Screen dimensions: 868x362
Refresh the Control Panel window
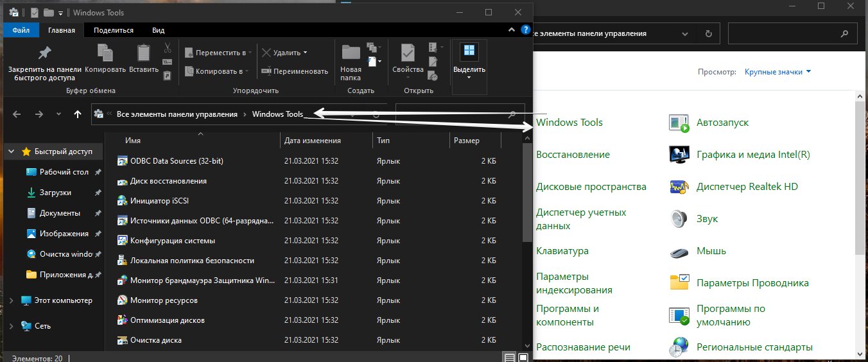pos(708,33)
